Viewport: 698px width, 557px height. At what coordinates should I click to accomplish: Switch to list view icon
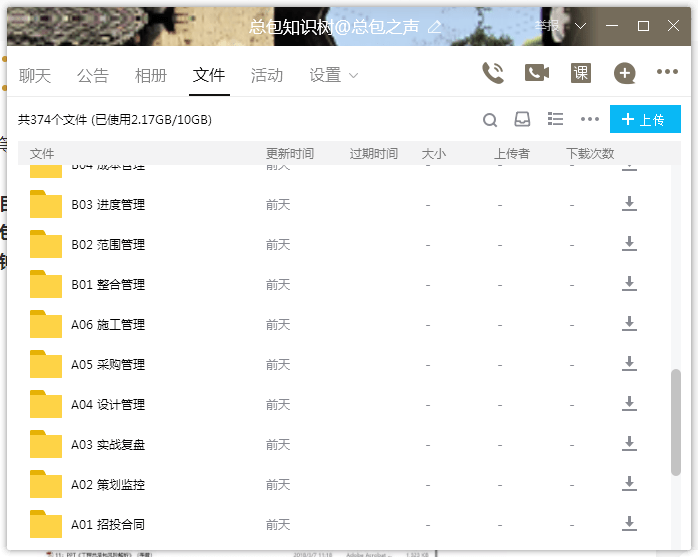556,119
